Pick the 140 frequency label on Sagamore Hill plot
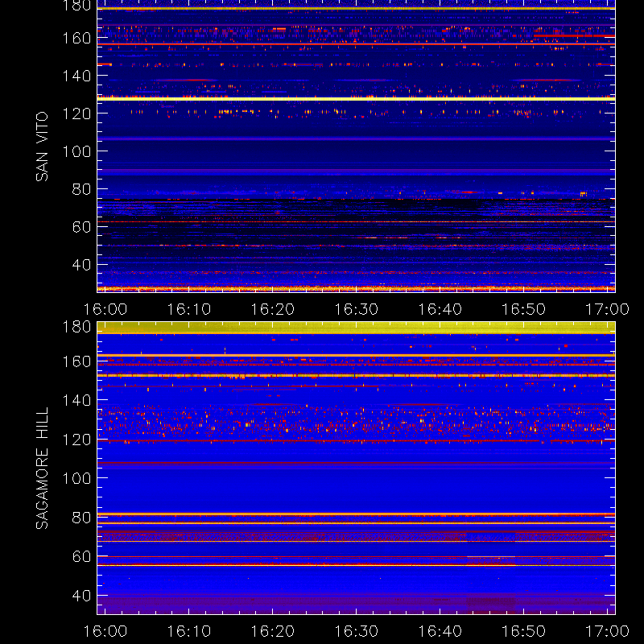The image size is (644, 644). [76, 400]
